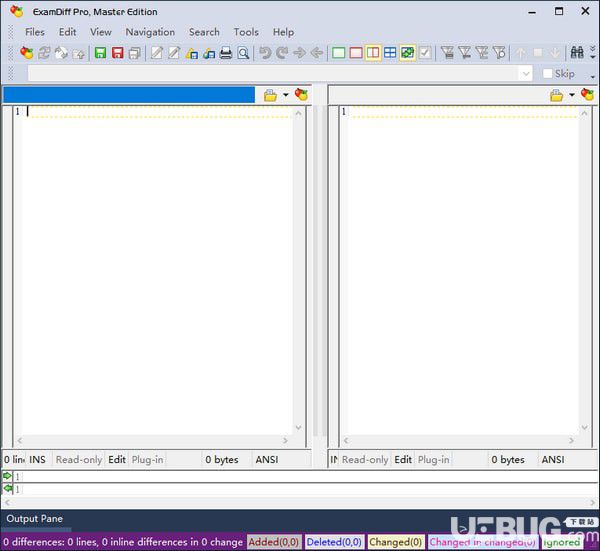Open right pane recent files dropdown arrow
This screenshot has height=551, width=600.
point(572,95)
